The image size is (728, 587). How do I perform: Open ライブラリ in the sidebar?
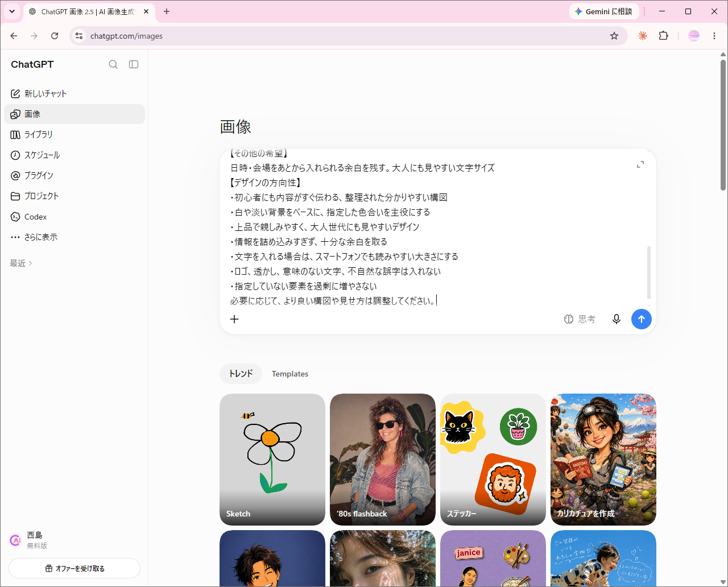(x=75, y=134)
